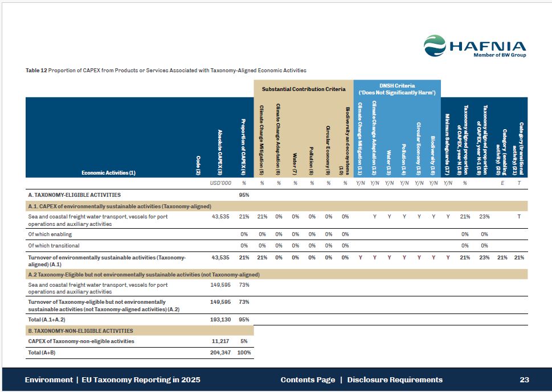Click the A.1 environmentally sustainable activities heading
Viewport: 552px width, 392px height.
point(120,206)
